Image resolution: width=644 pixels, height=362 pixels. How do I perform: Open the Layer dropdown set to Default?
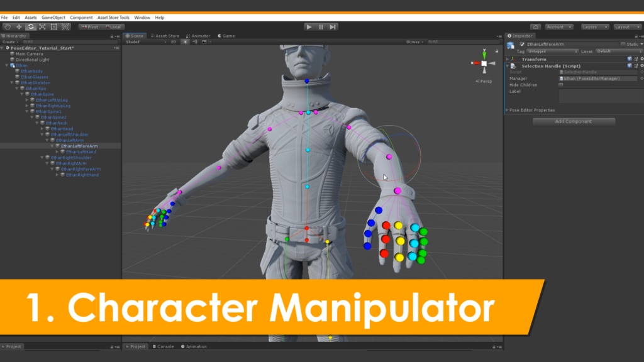pyautogui.click(x=619, y=51)
